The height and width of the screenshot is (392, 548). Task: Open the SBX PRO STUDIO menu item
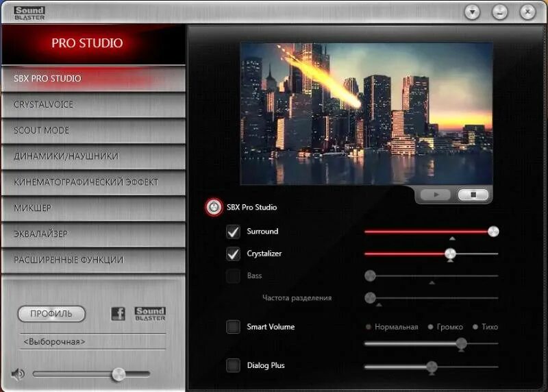[x=93, y=79]
